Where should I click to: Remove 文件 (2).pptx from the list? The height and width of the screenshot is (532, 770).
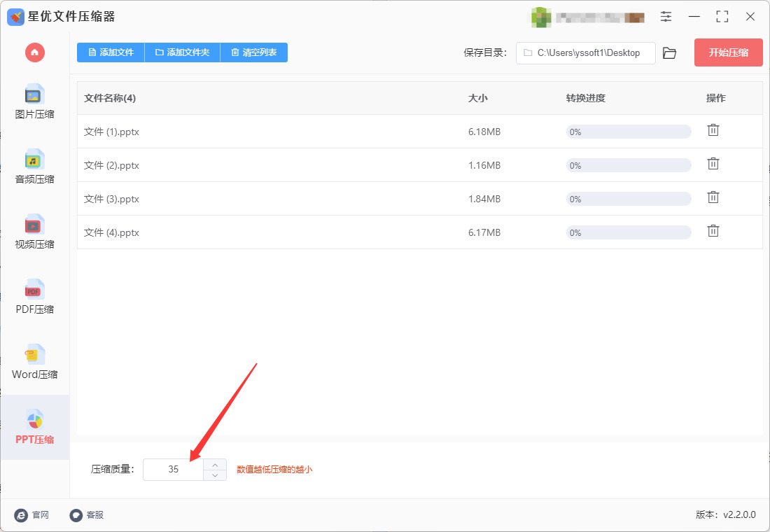point(713,164)
